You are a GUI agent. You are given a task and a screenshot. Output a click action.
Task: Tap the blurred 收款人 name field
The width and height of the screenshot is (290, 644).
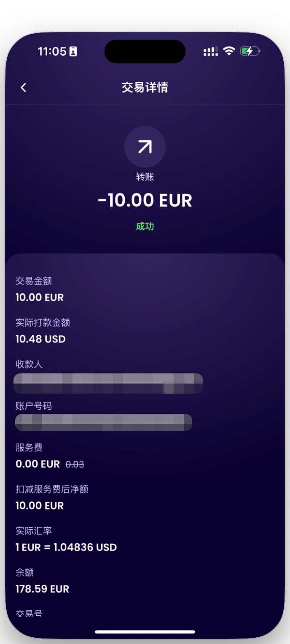tap(108, 384)
